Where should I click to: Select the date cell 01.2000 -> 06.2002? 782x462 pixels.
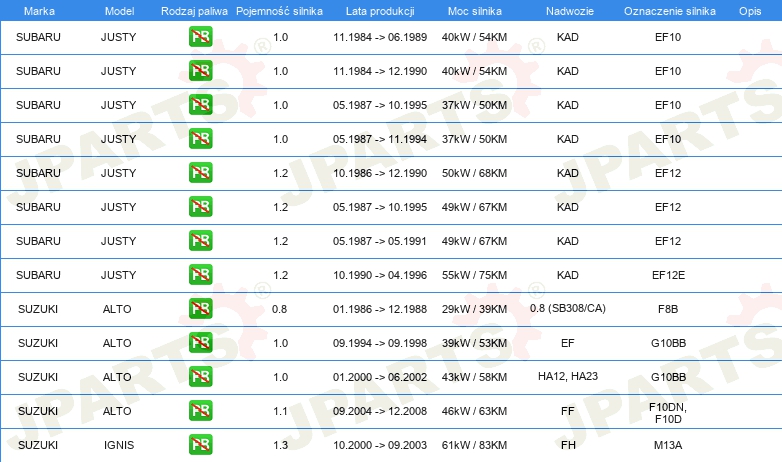[380, 377]
